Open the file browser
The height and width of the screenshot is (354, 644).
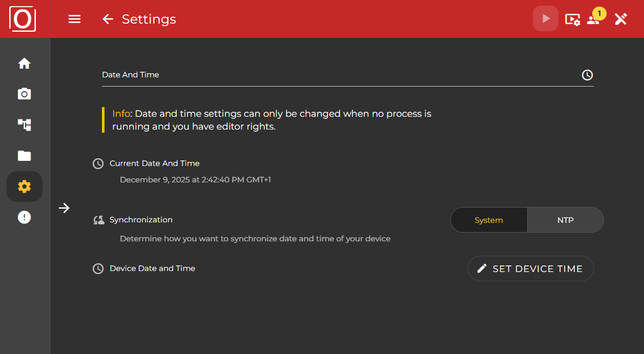pos(24,155)
